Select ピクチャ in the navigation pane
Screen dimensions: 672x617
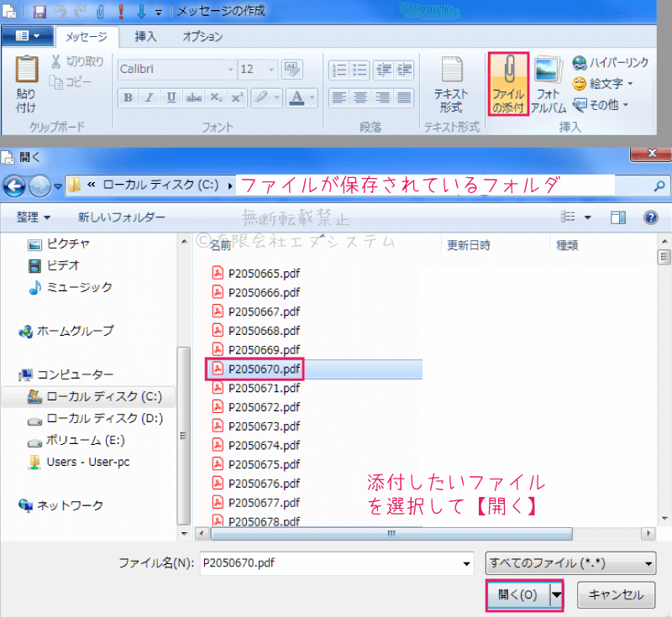59,243
